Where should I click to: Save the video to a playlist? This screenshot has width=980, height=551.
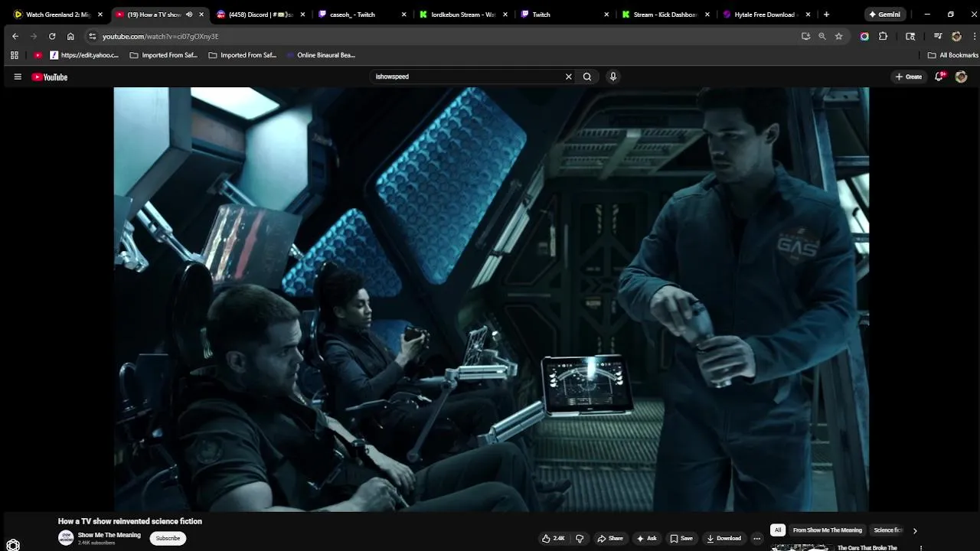tap(681, 538)
